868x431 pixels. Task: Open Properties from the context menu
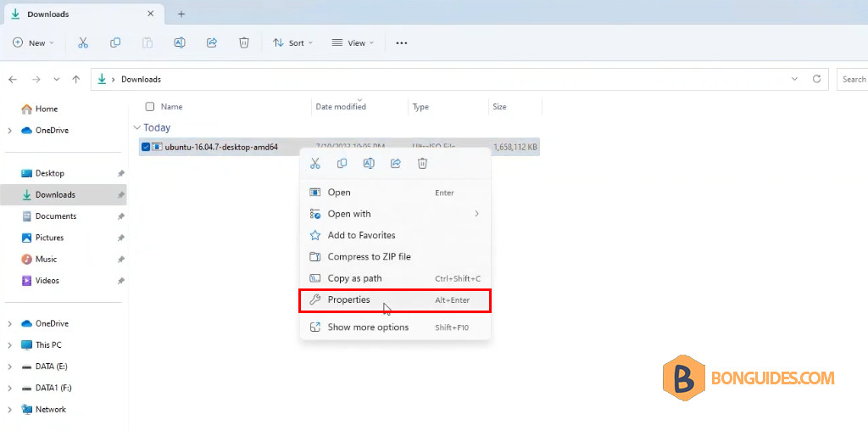click(x=395, y=300)
